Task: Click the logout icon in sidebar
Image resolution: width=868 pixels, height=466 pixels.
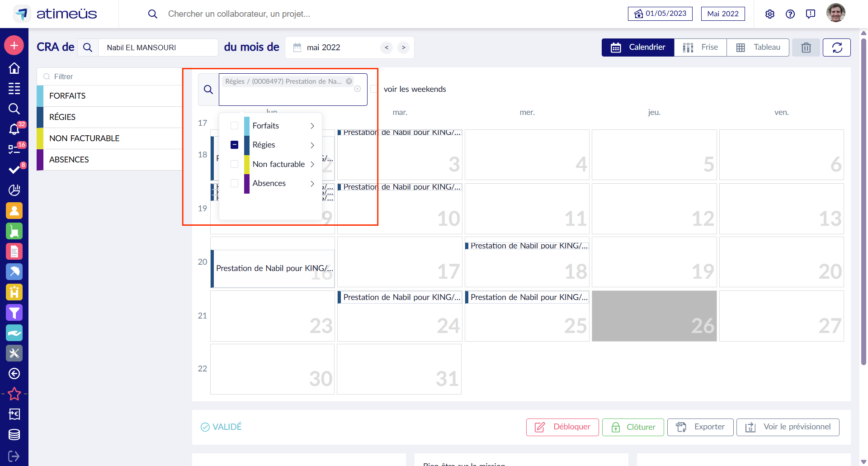Action: (x=14, y=456)
